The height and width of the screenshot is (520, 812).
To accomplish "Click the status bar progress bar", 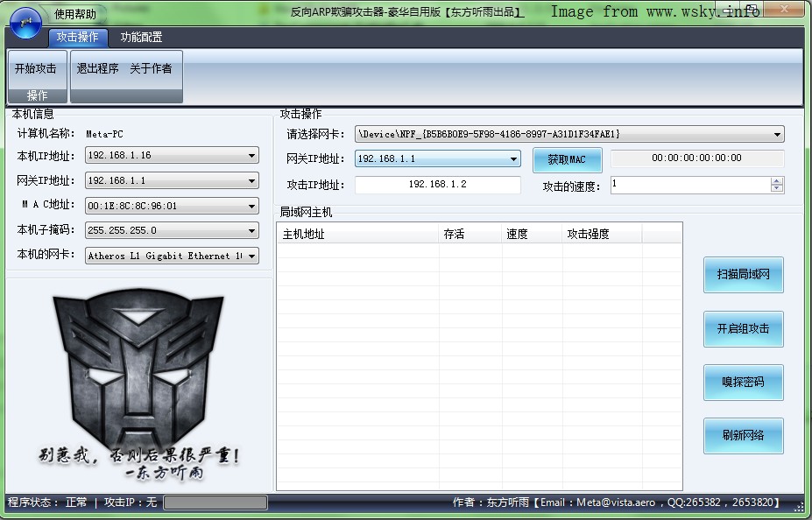I will pos(215,502).
